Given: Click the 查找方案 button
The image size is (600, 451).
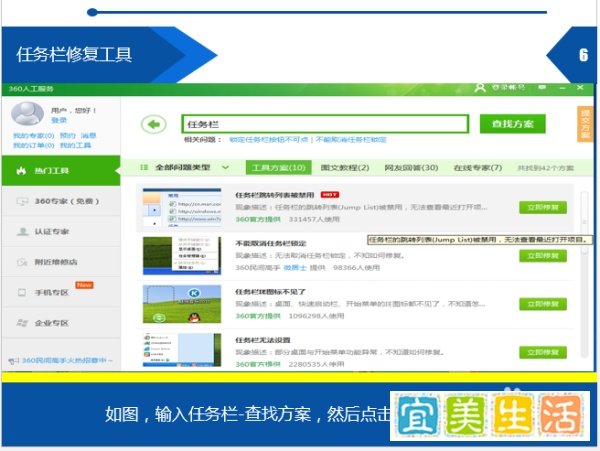Looking at the screenshot, I should point(513,124).
